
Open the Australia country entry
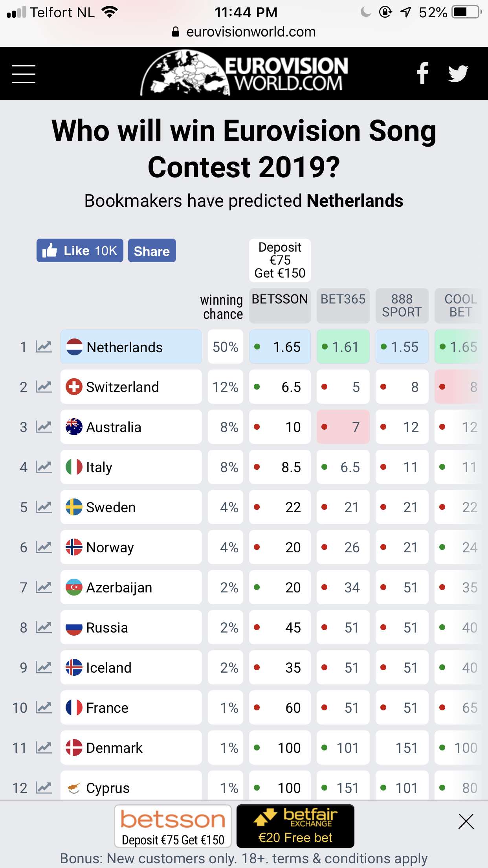tap(131, 427)
